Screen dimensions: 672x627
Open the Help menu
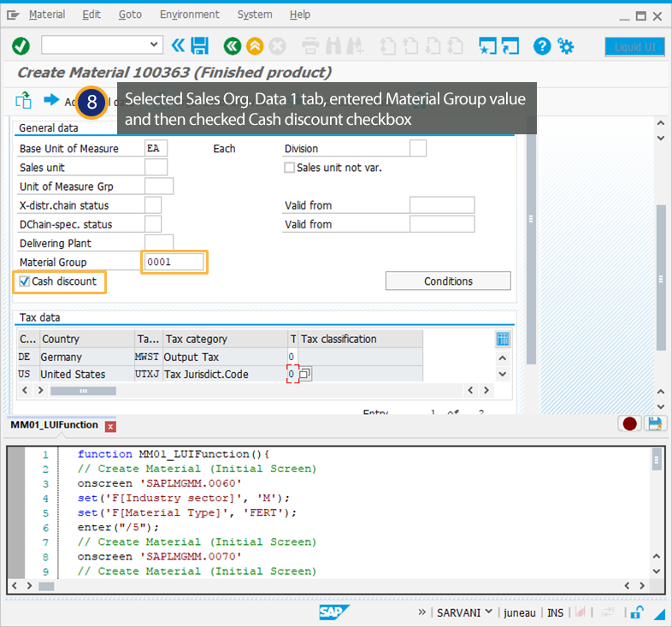pos(299,15)
